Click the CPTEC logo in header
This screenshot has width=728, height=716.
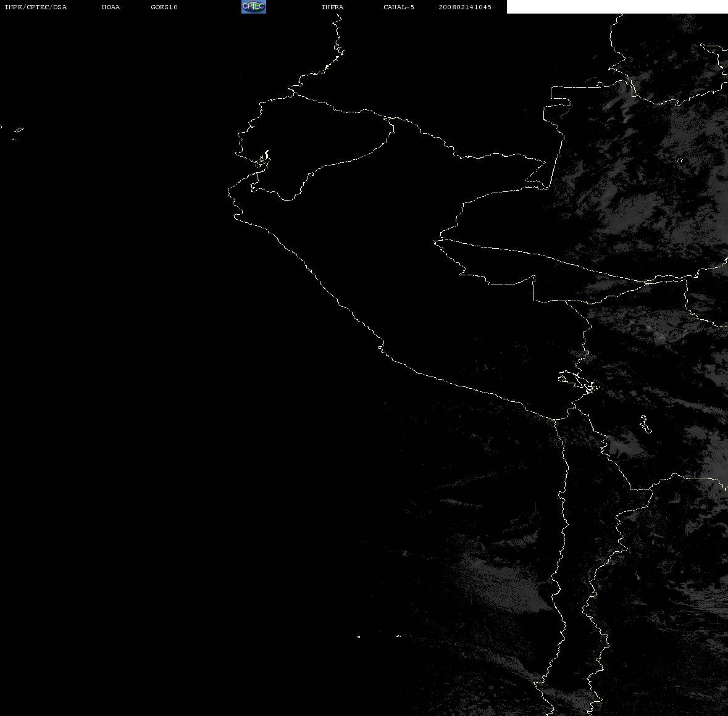(x=254, y=7)
